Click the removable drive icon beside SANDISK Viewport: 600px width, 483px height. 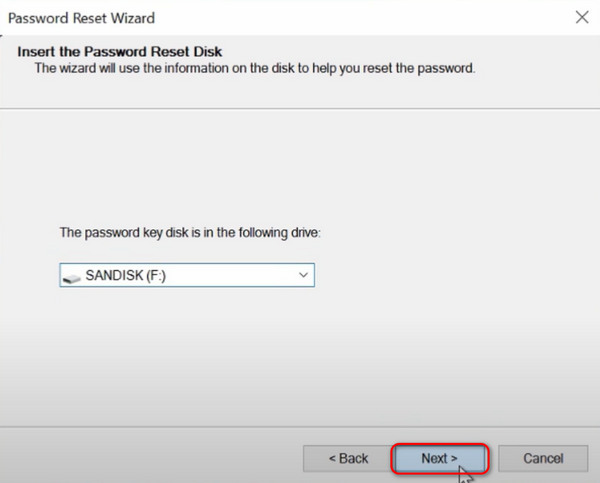pos(71,278)
